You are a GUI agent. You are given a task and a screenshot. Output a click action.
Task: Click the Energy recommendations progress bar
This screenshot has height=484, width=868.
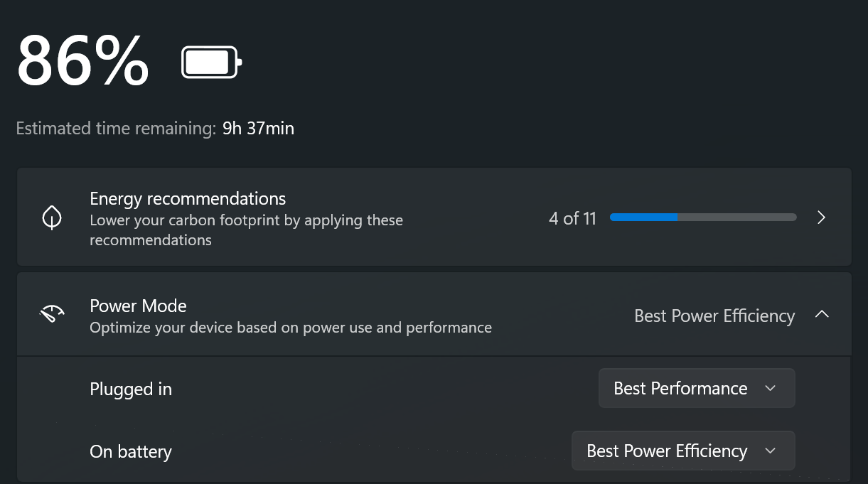(x=702, y=217)
